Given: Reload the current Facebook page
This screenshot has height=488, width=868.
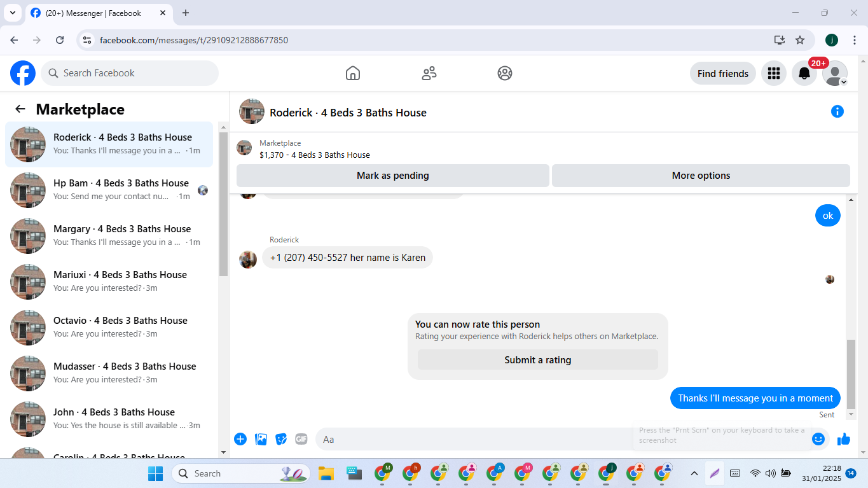Looking at the screenshot, I should [60, 40].
